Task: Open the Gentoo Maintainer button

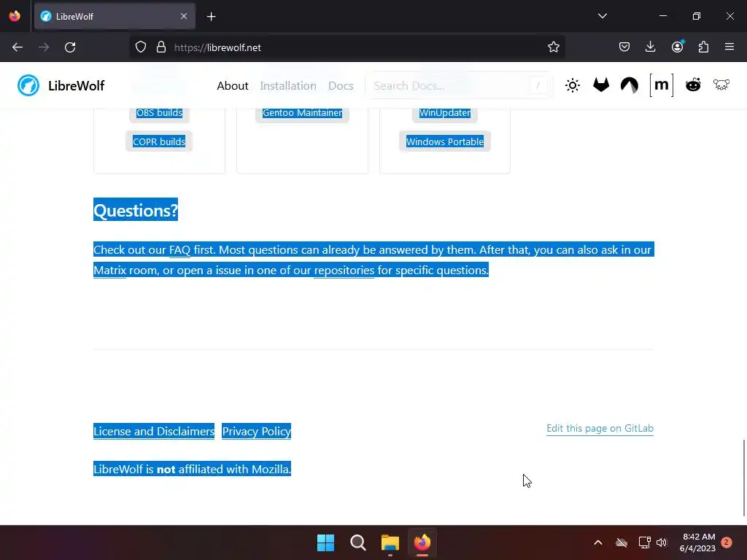Action: pyautogui.click(x=302, y=113)
